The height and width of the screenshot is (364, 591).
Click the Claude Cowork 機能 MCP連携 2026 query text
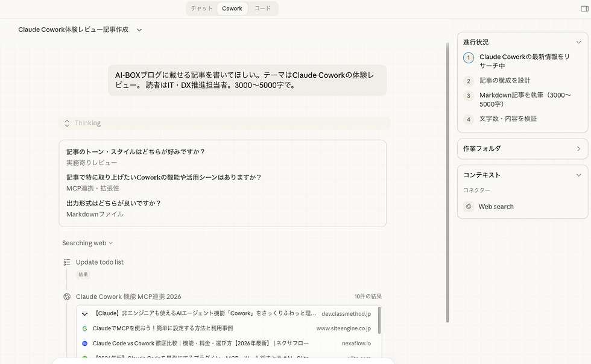coord(128,297)
